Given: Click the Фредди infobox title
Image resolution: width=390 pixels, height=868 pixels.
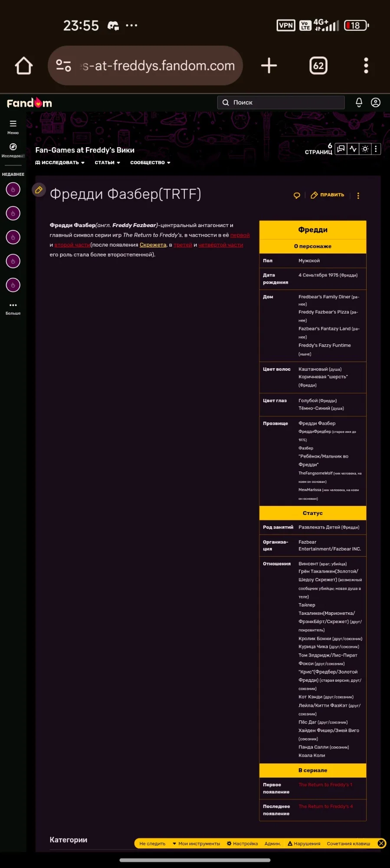Looking at the screenshot, I should click(313, 230).
